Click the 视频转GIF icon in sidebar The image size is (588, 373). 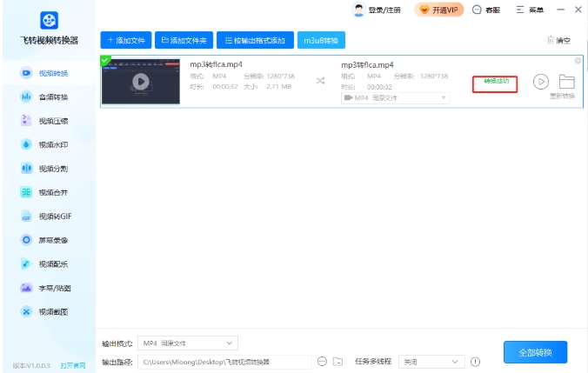[x=26, y=216]
